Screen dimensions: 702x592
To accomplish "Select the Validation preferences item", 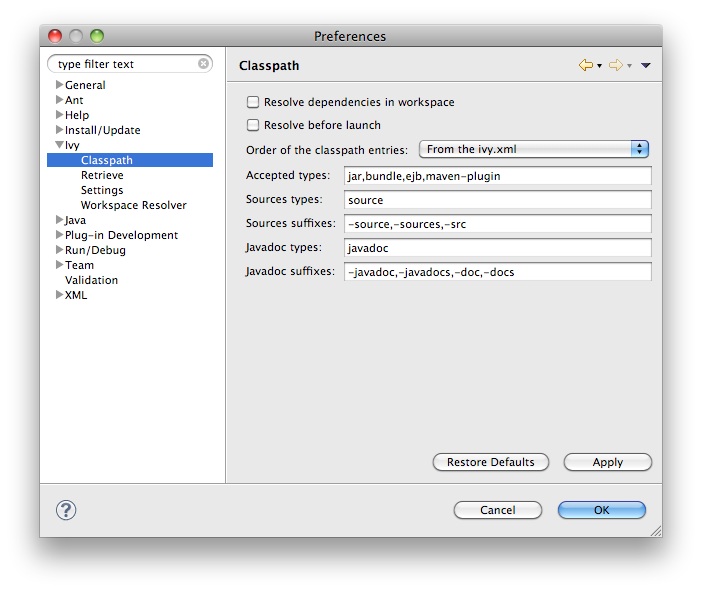I will (x=91, y=280).
